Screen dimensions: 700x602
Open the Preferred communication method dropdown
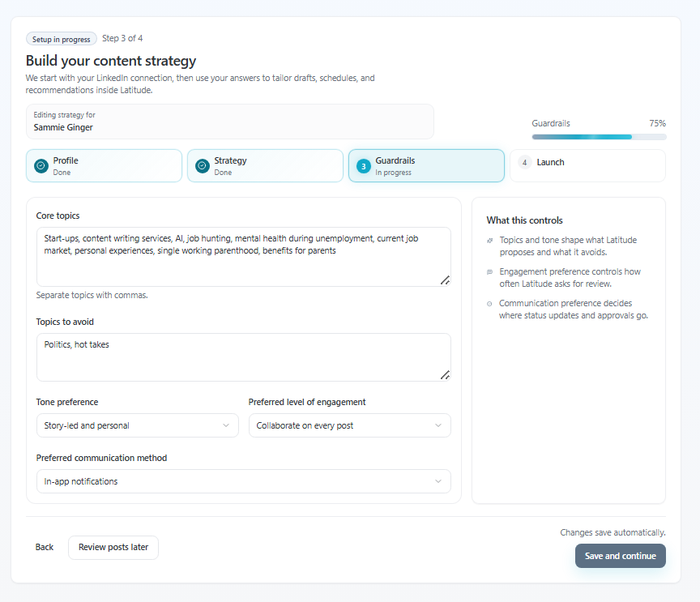click(243, 481)
